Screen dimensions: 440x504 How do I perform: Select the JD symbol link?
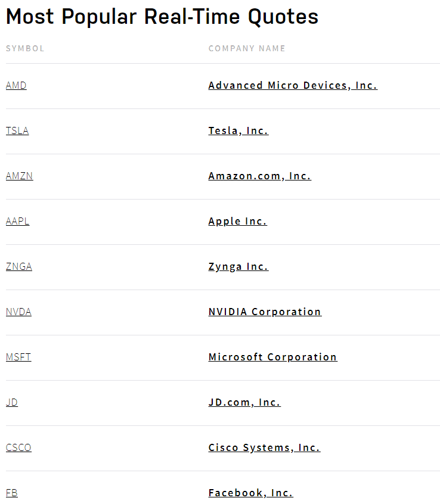point(12,403)
